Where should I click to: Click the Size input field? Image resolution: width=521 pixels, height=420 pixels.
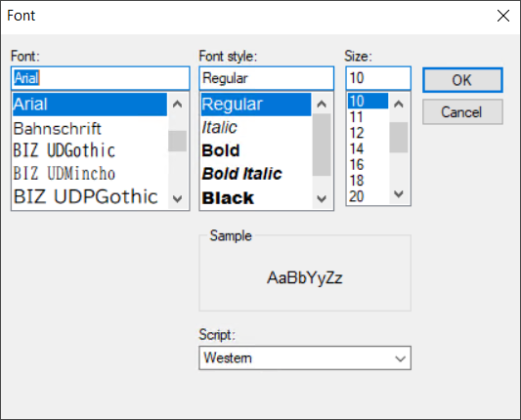point(378,78)
